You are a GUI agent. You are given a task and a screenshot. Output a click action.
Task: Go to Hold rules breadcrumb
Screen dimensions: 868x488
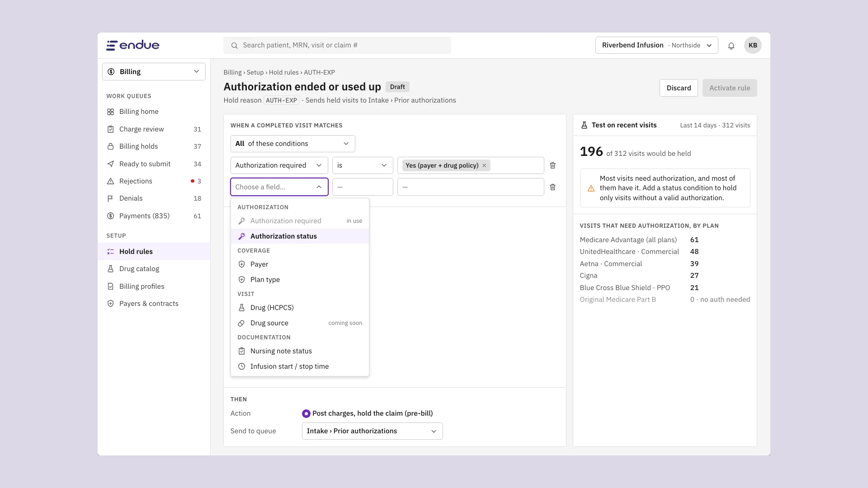283,72
